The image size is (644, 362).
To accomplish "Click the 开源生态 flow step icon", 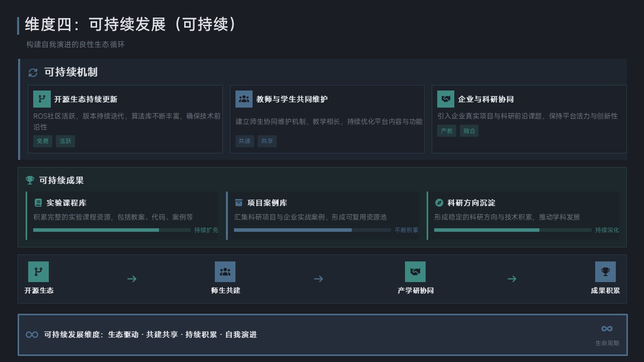I will coord(38,271).
